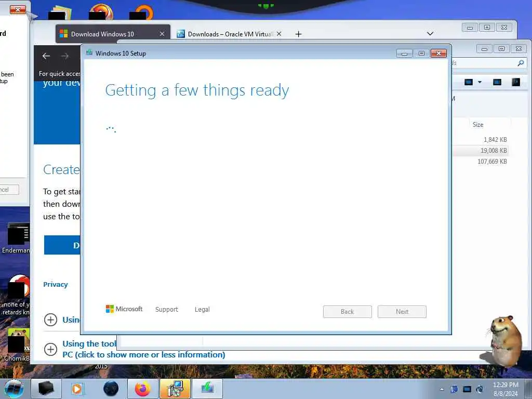Minimize the Firefox browser window
Image resolution: width=532 pixels, height=399 pixels.
coord(470,28)
